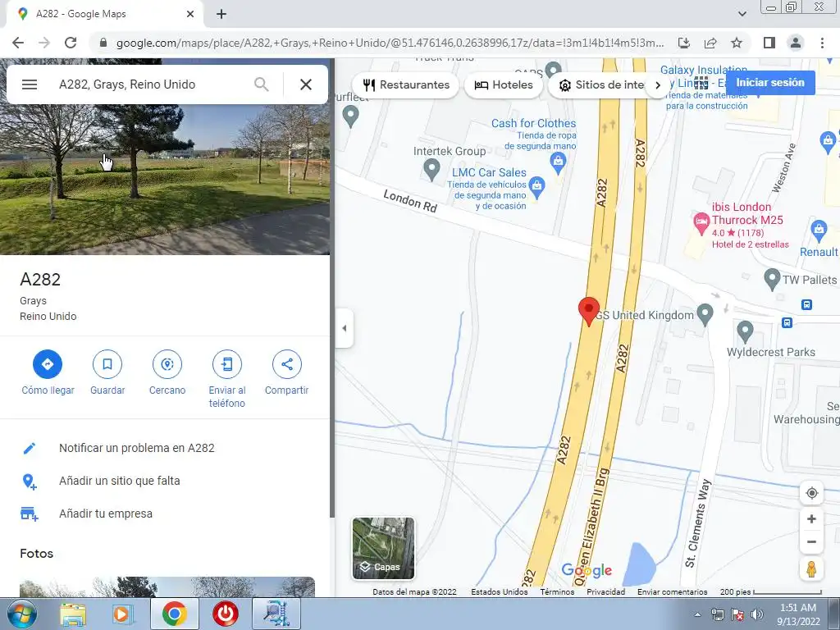Viewport: 840px width, 630px height.
Task: Click the 'Términos' footer link
Action: click(x=557, y=592)
